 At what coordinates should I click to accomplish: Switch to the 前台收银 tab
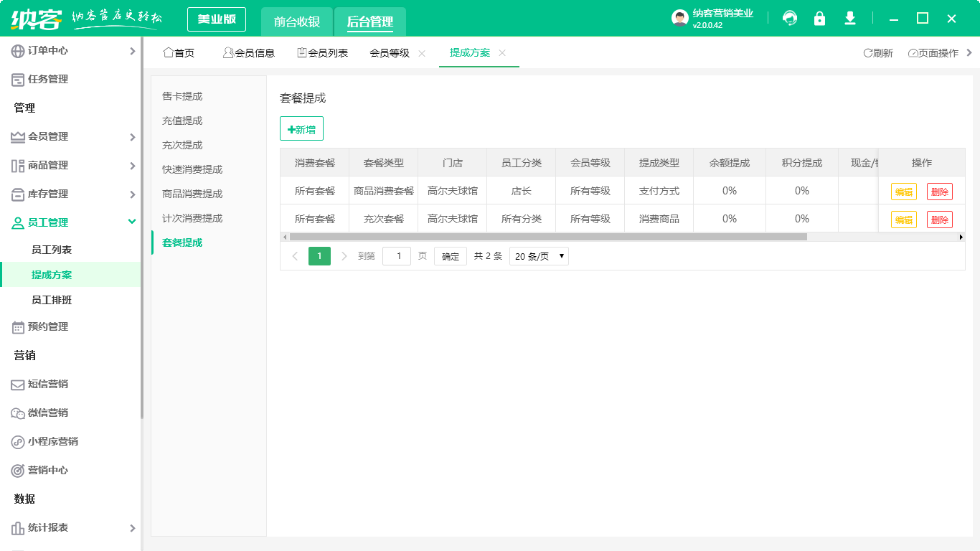coord(297,22)
